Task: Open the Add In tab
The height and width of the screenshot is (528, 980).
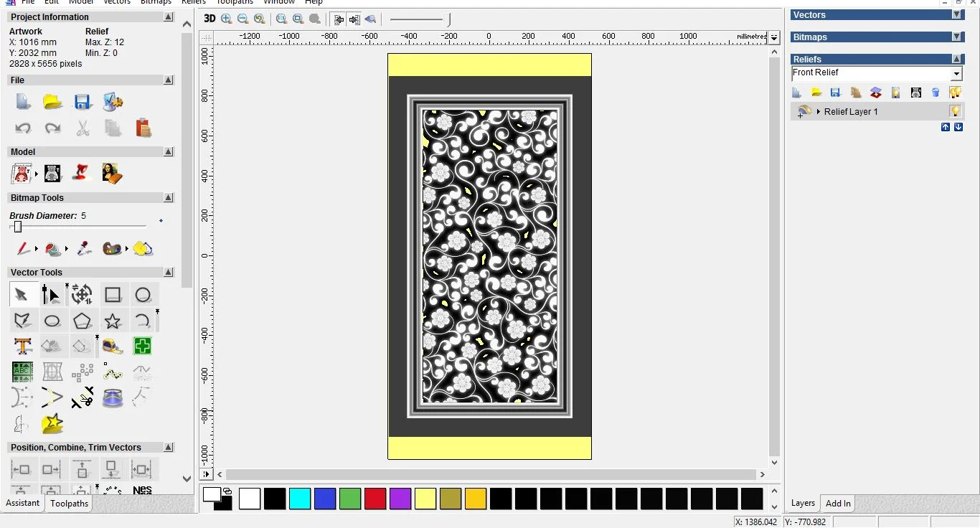Action: pos(838,504)
